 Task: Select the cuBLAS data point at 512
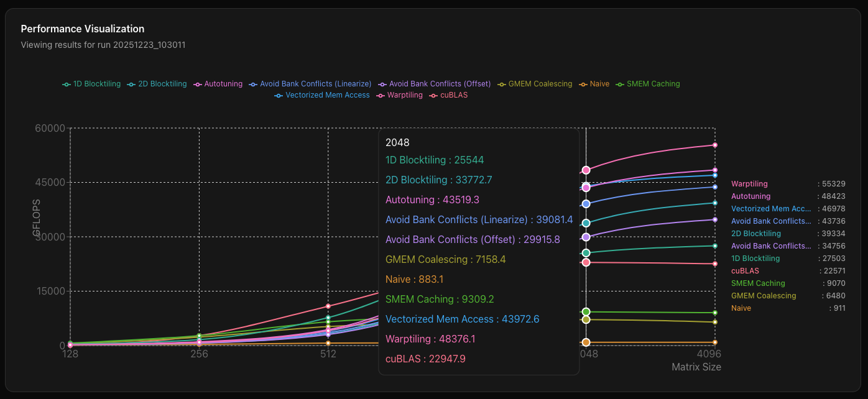[x=328, y=306]
